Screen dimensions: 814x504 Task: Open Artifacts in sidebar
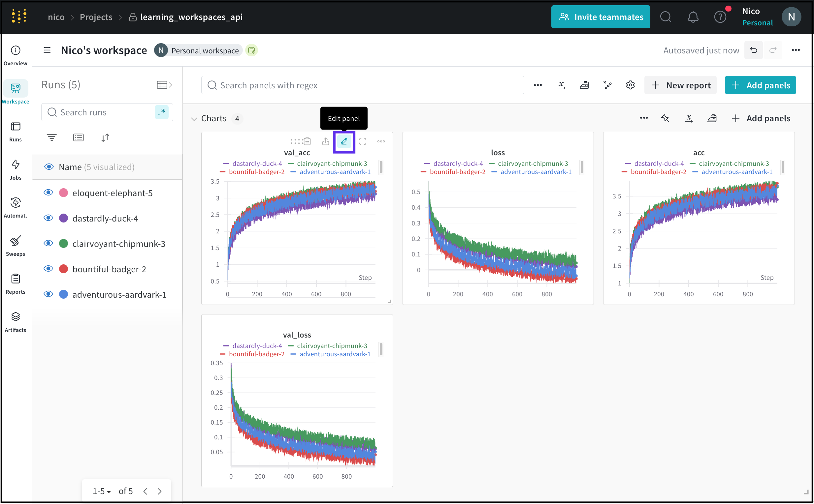pos(16,322)
